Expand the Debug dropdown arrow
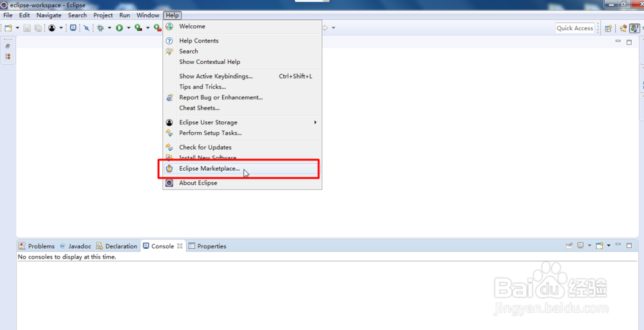 tap(109, 28)
